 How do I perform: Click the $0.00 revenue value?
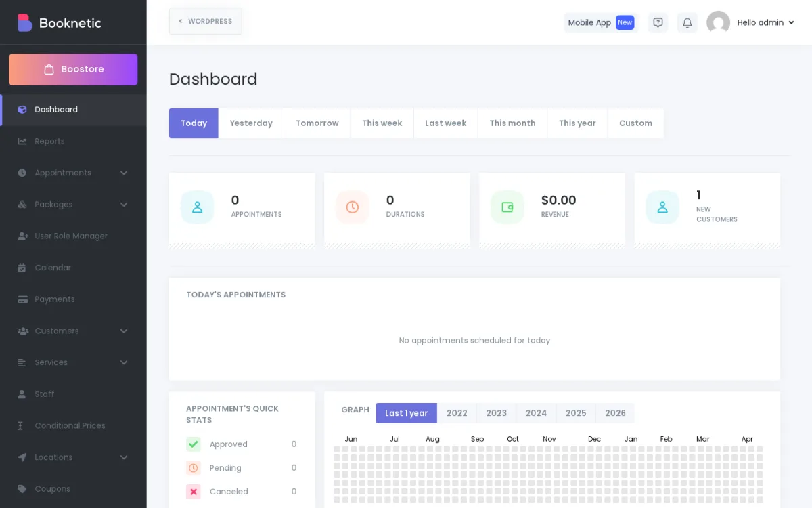pyautogui.click(x=559, y=200)
